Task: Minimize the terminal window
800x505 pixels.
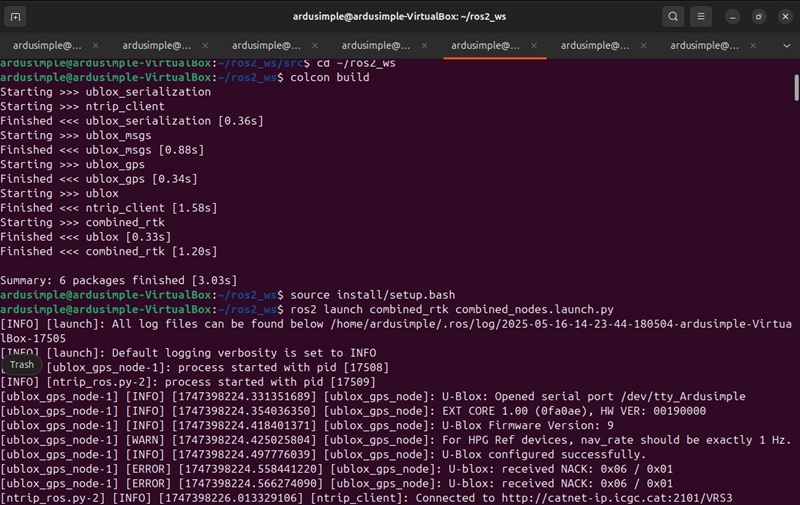Action: click(735, 17)
